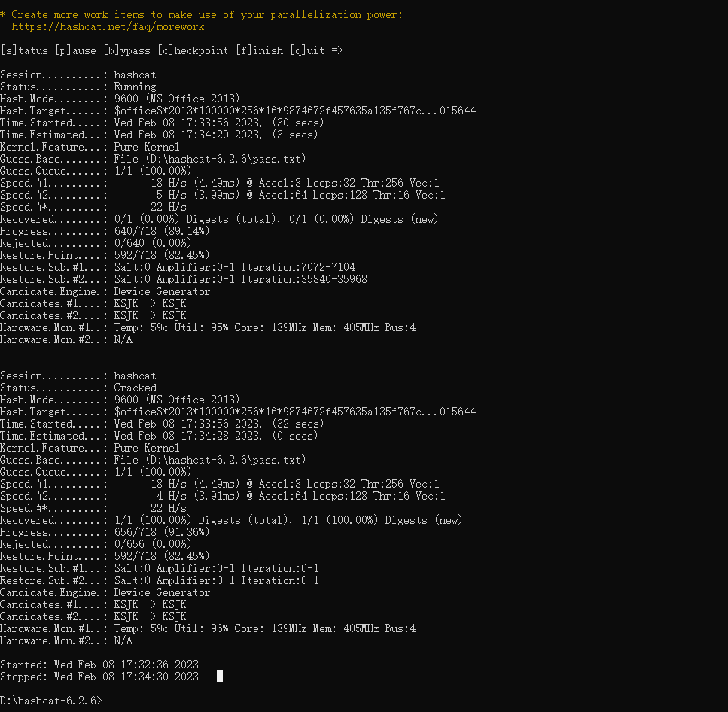Click the Progress value '640/718 (89.14%)'
728x712 pixels.
click(162, 231)
